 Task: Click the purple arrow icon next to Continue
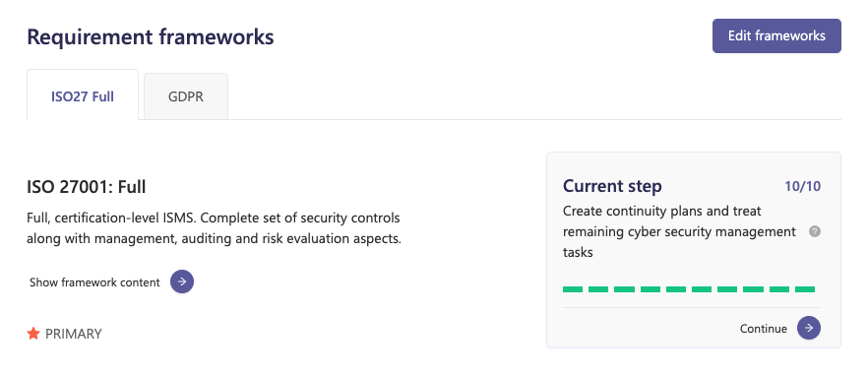pyautogui.click(x=809, y=328)
